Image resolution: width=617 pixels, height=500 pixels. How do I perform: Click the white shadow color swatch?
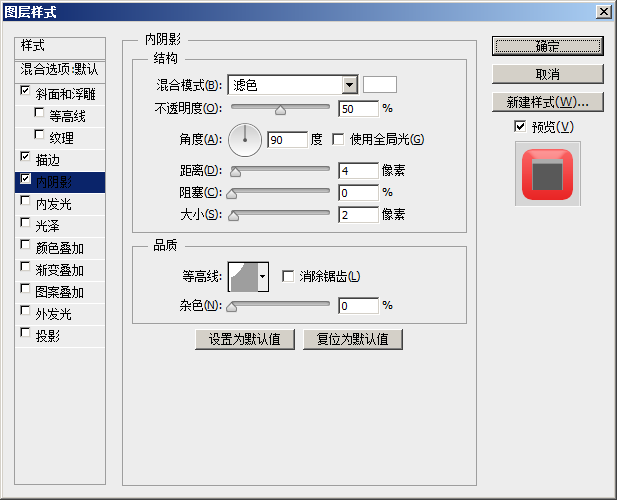380,85
